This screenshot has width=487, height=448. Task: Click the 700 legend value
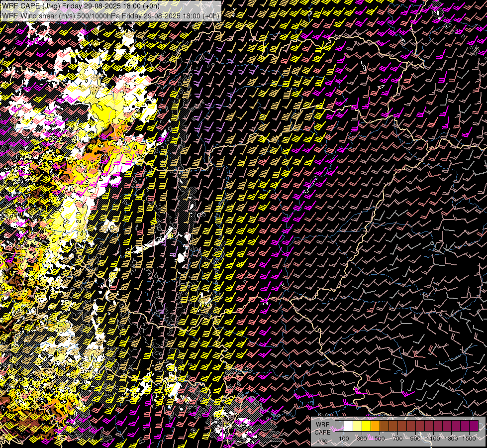(397, 439)
